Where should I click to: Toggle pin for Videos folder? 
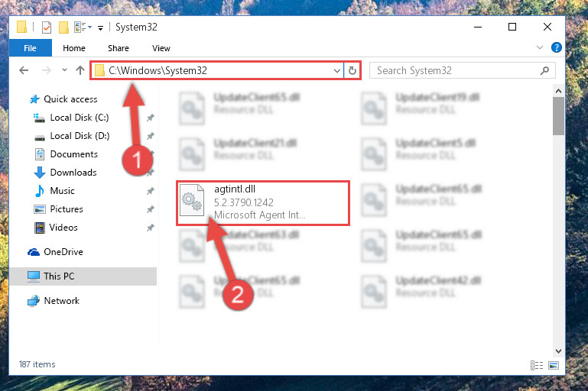[x=151, y=228]
